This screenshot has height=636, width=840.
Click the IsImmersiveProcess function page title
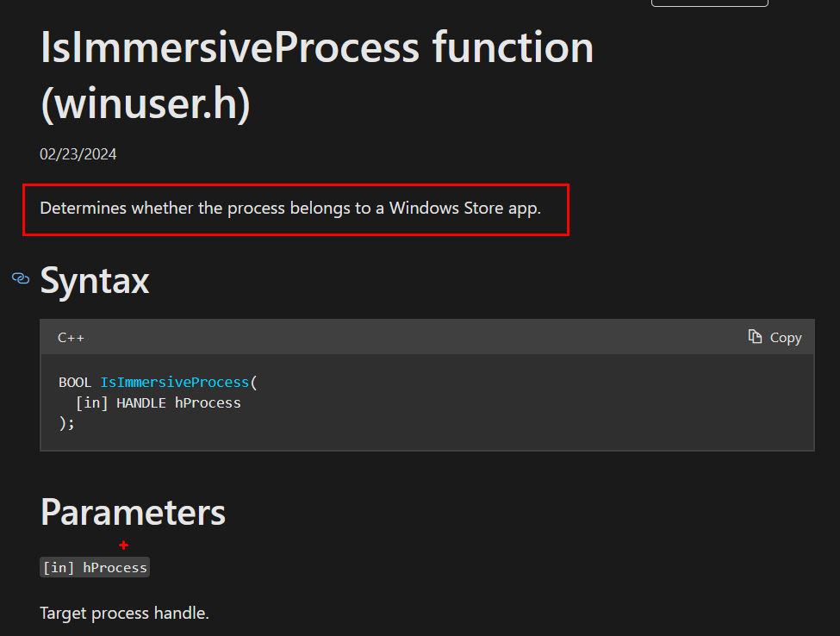coord(316,47)
